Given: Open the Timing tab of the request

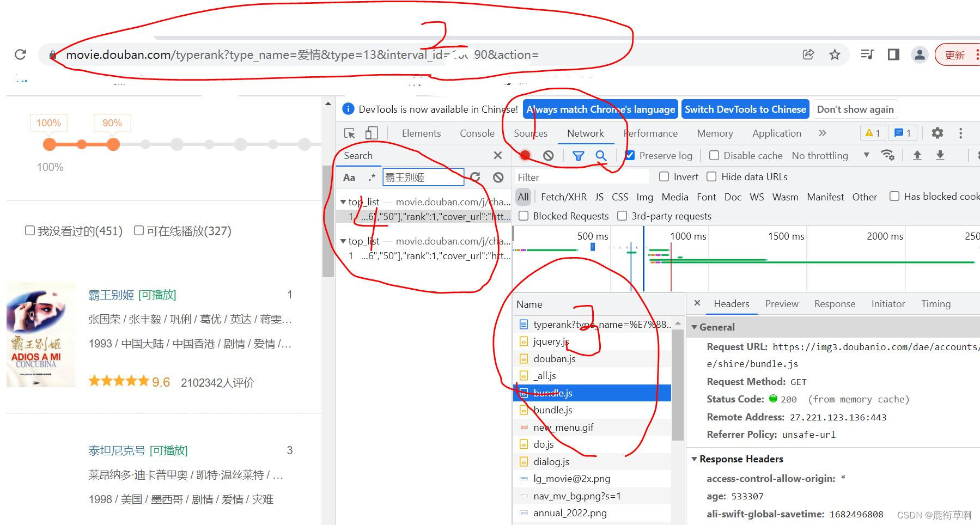Looking at the screenshot, I should click(x=936, y=304).
